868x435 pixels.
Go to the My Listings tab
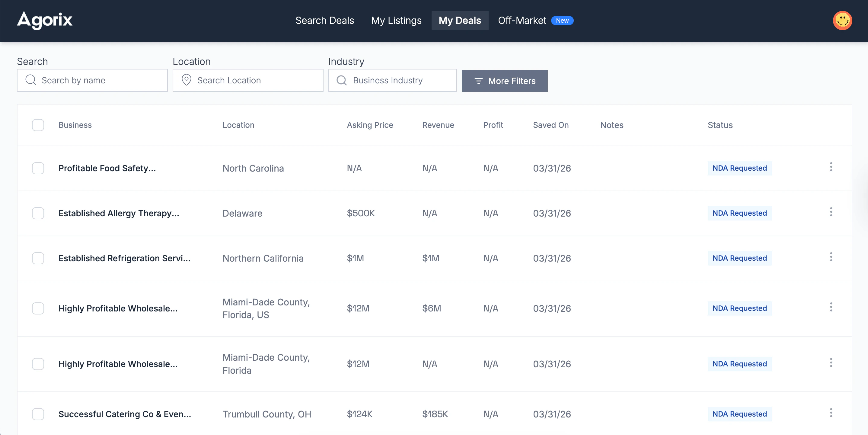click(x=396, y=21)
